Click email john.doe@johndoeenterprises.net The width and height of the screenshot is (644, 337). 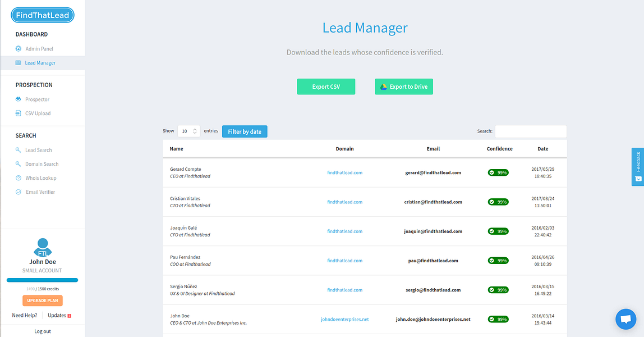click(433, 320)
